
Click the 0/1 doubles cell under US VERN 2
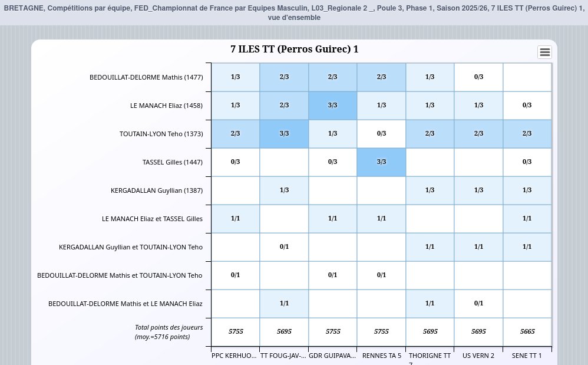(478, 304)
